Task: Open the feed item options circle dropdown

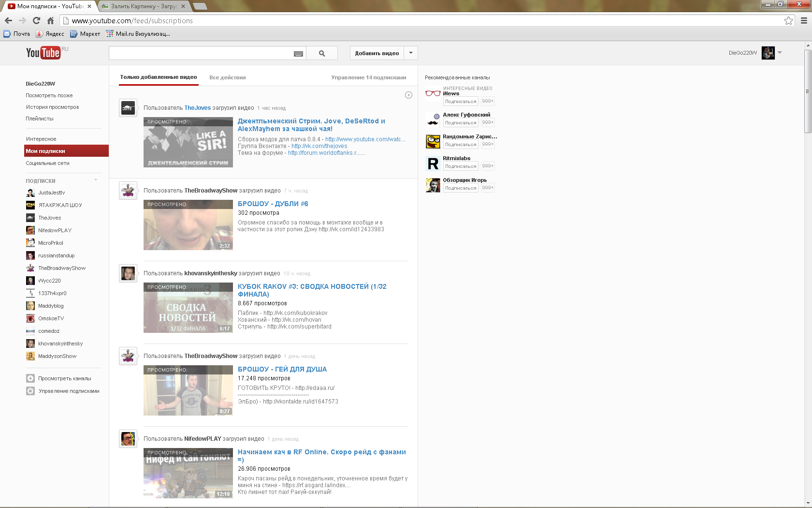Action: pos(408,95)
